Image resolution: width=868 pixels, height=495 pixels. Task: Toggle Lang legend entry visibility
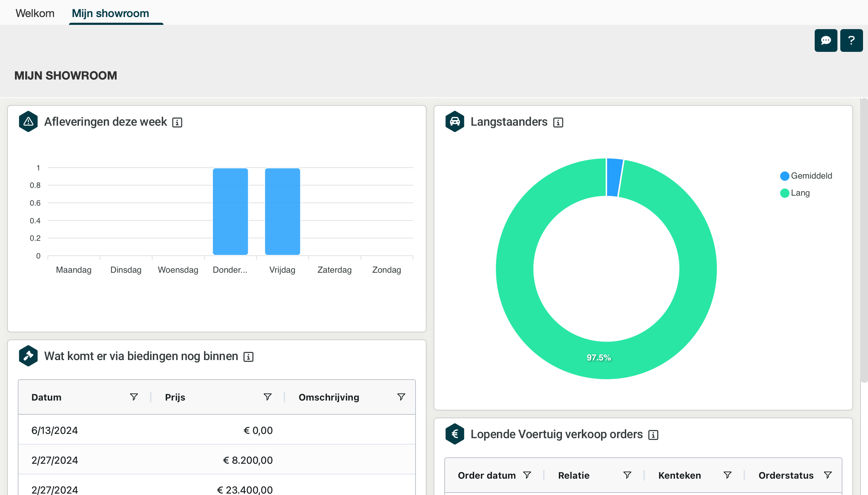[795, 193]
